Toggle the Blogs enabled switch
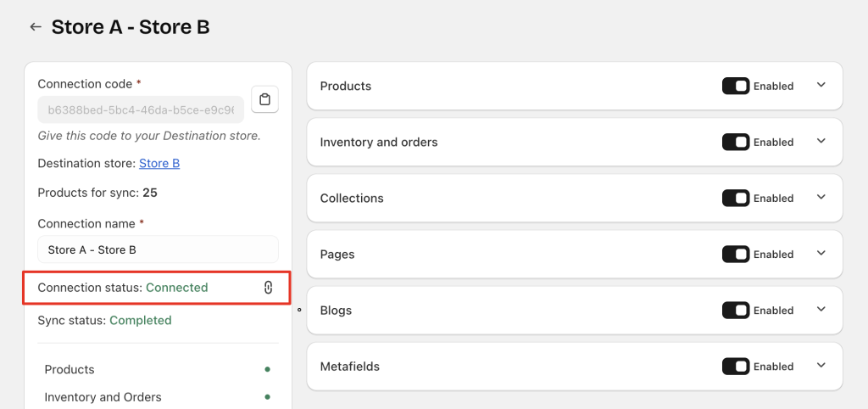 [x=736, y=310]
